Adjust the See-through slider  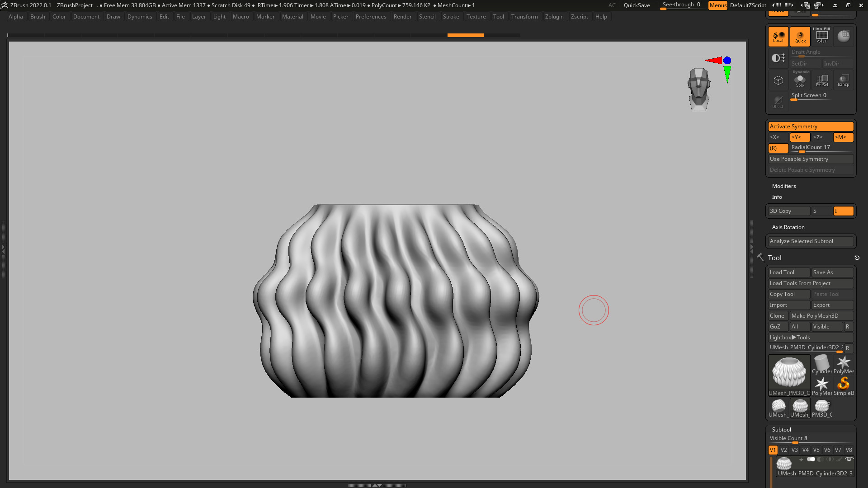pos(682,5)
